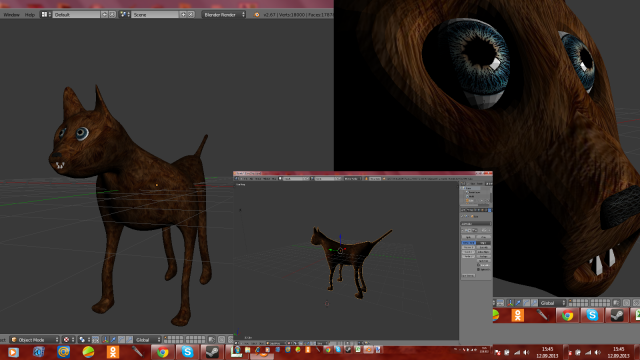Open Chrome on the large left taskbar
The height and width of the screenshot is (360, 640).
tap(162, 352)
